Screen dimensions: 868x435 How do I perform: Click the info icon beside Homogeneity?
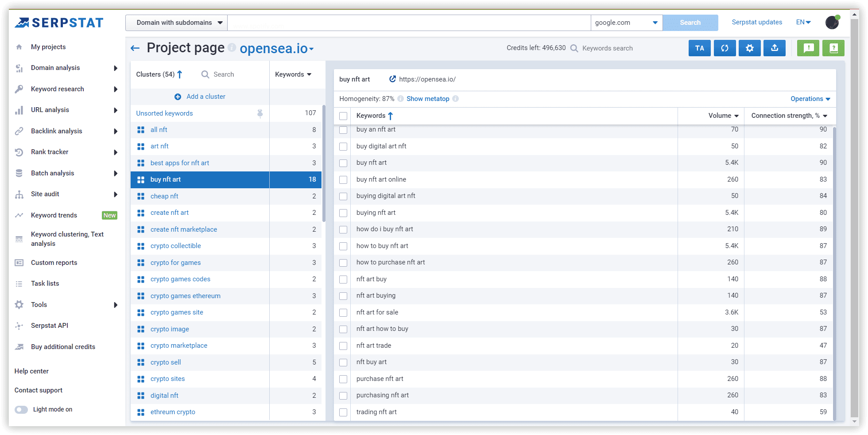click(400, 99)
